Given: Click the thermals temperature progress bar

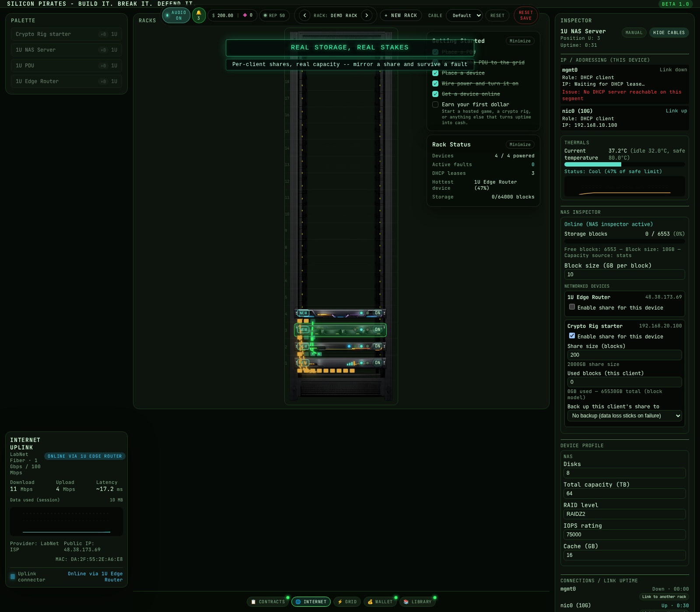Looking at the screenshot, I should [625, 164].
